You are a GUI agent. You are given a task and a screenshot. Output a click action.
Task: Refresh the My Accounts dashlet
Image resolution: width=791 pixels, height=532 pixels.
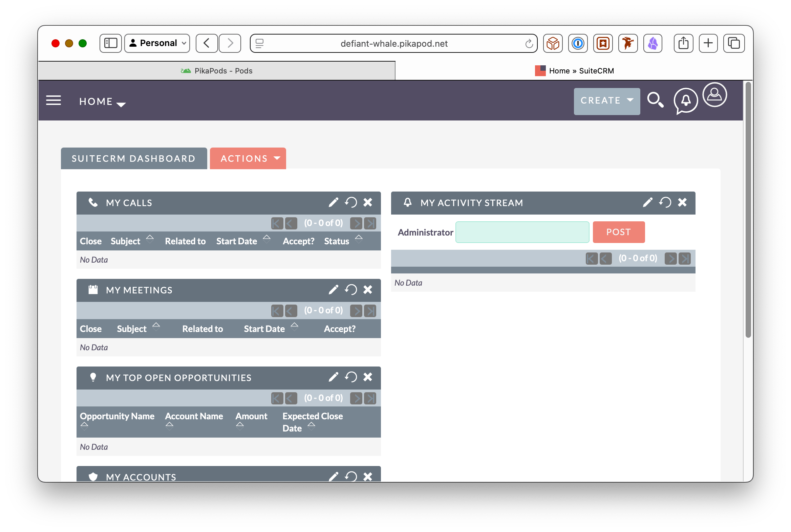pyautogui.click(x=351, y=477)
